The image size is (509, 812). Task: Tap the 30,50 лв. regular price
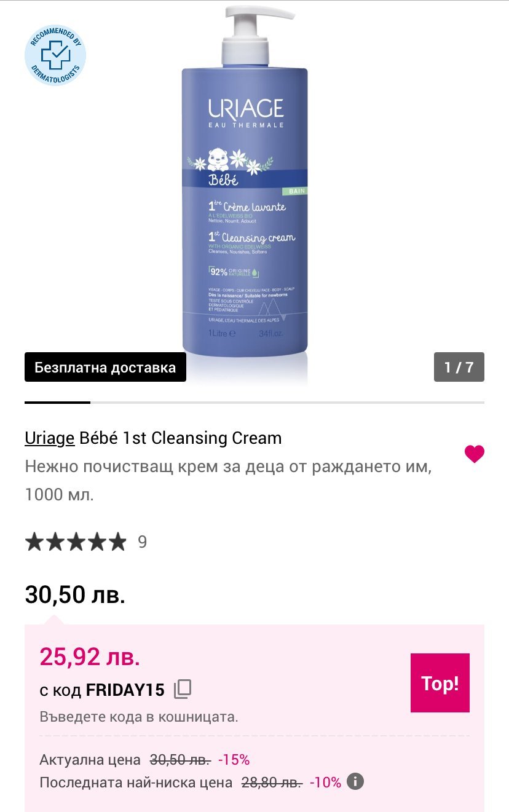coord(75,595)
